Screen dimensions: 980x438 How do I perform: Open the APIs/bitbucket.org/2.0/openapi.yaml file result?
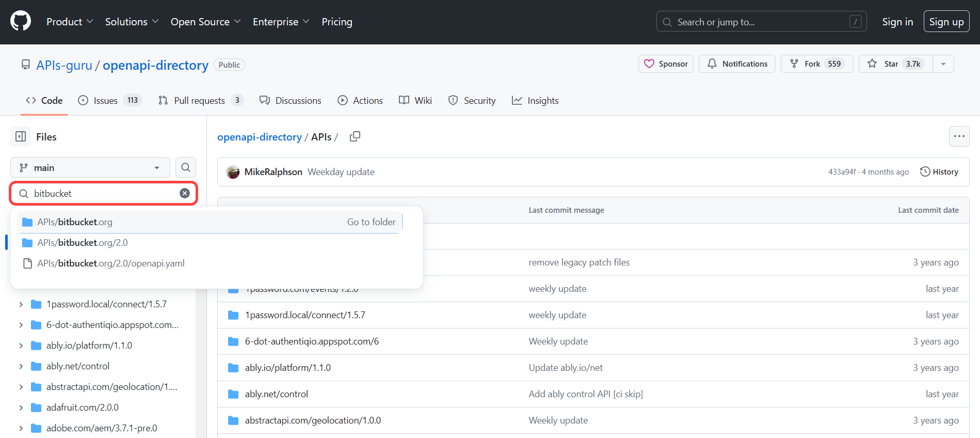click(x=209, y=263)
